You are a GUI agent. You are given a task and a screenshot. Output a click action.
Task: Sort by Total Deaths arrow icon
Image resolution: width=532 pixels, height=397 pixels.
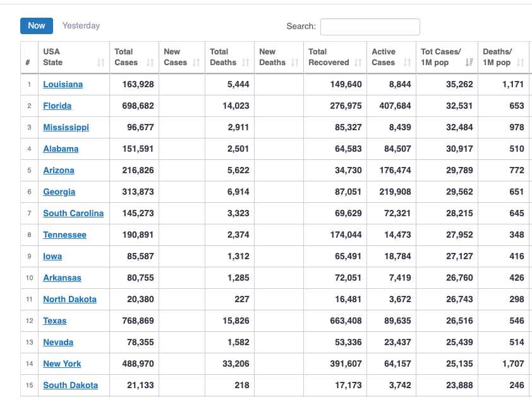click(246, 63)
